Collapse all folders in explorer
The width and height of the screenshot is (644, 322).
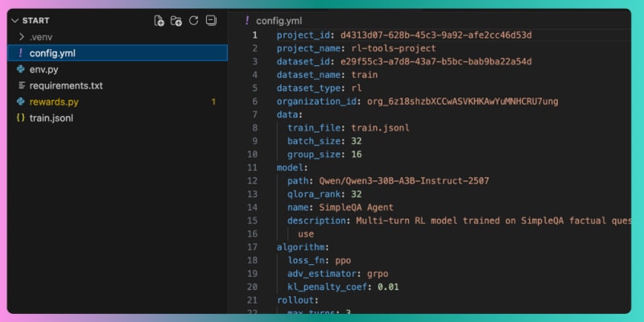pos(211,20)
